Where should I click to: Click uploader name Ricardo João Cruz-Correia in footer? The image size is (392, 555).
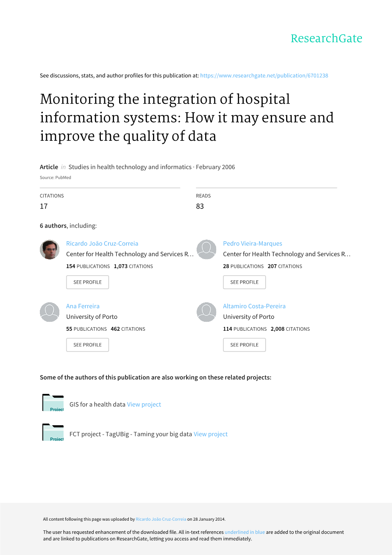click(x=161, y=519)
